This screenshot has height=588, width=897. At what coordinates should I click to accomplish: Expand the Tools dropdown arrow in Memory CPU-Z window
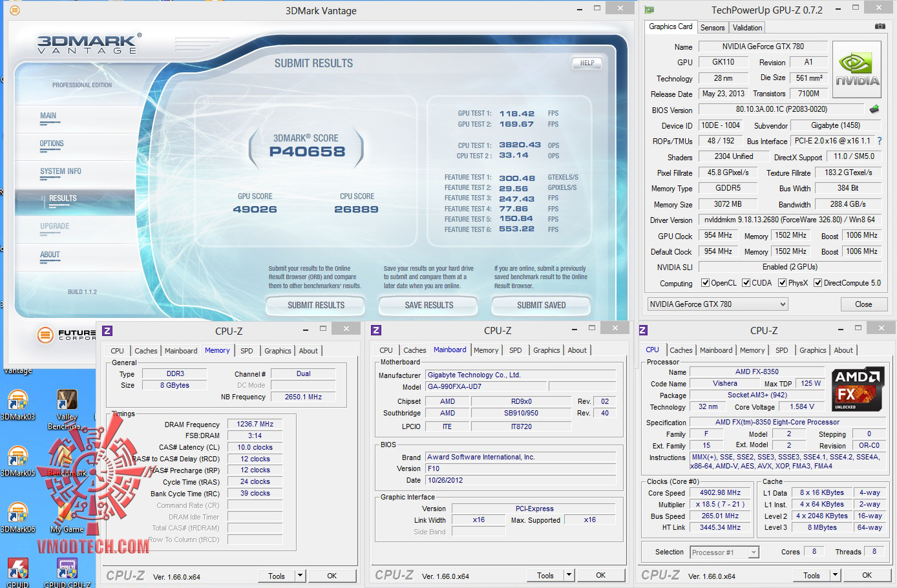[x=300, y=576]
